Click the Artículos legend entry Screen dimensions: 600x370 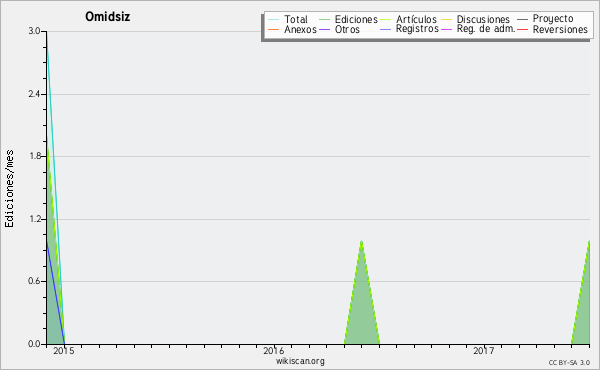click(x=408, y=19)
